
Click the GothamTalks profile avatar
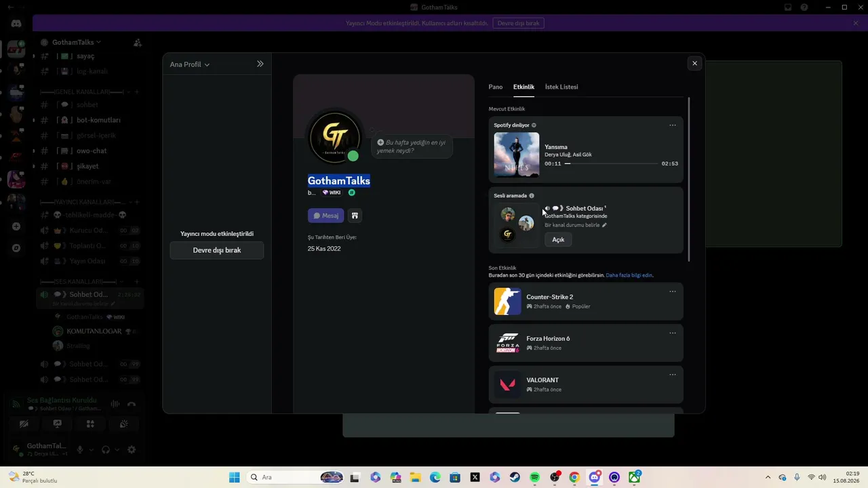coord(334,137)
